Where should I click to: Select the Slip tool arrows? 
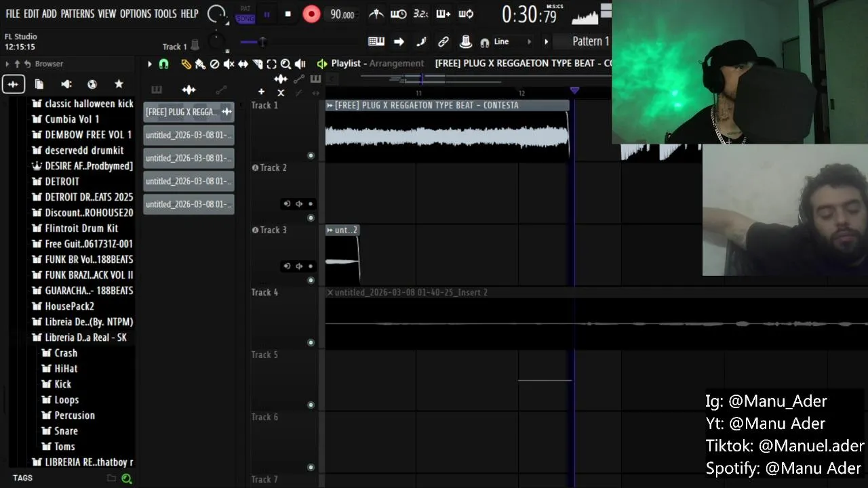coord(243,64)
